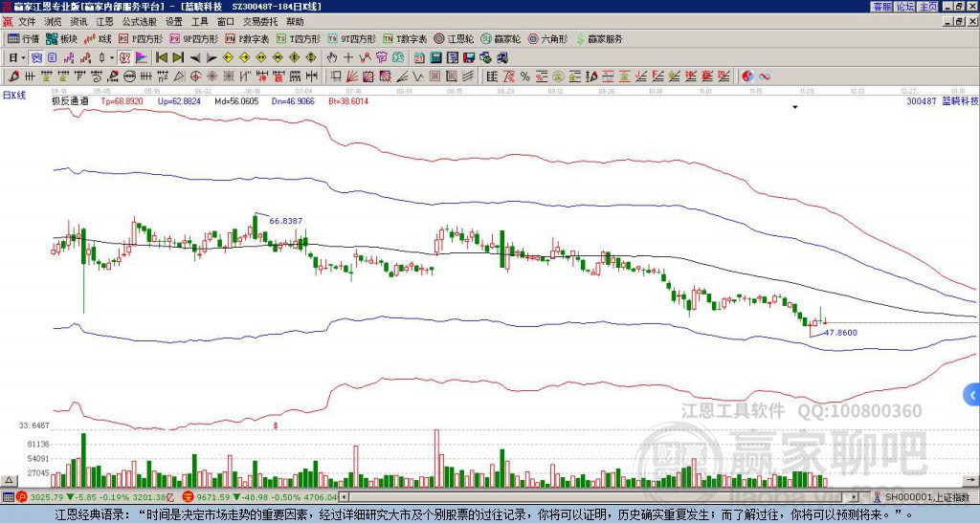This screenshot has height=524, width=980.
Task: Select the Gann fan lines tool
Action: click(x=352, y=76)
